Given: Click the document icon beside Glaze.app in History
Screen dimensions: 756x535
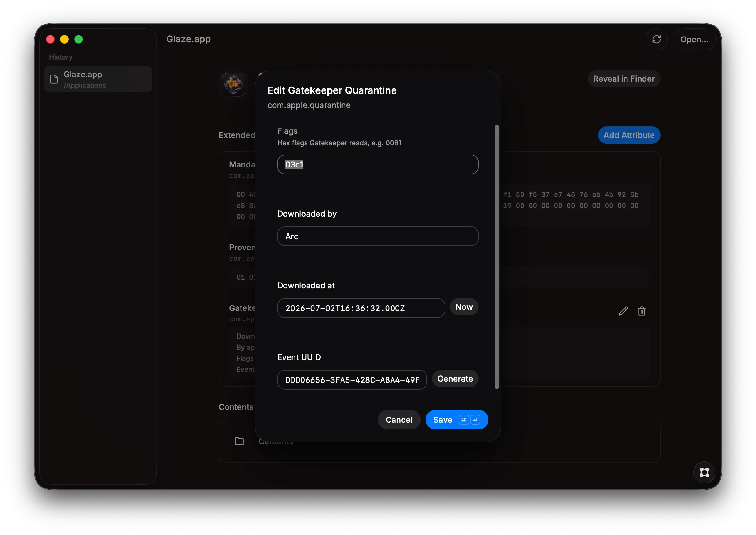Looking at the screenshot, I should click(x=54, y=79).
